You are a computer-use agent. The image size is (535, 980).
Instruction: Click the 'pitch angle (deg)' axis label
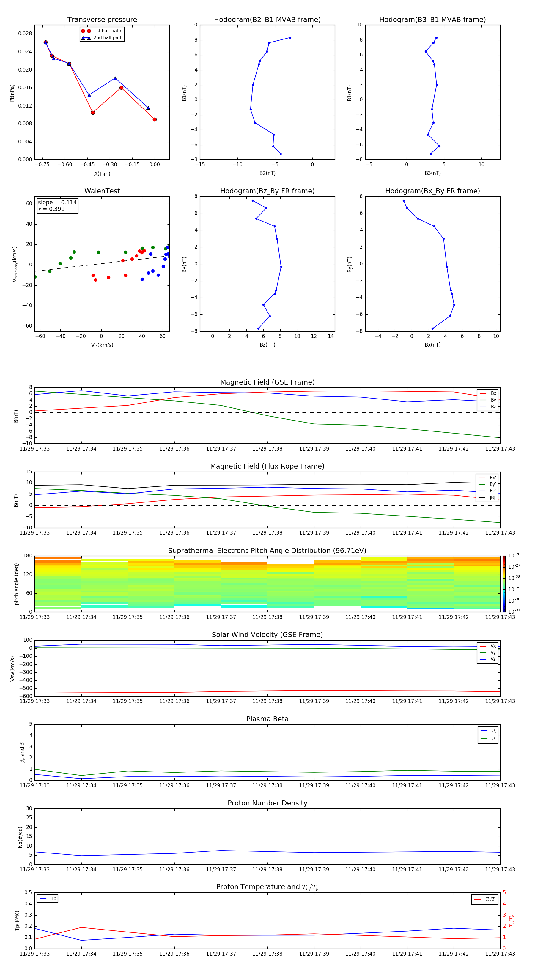(16, 584)
